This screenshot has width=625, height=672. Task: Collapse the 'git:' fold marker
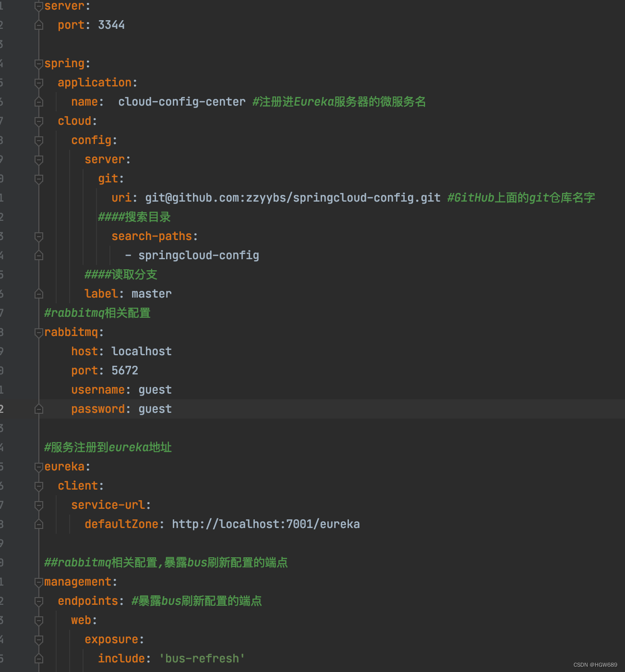pyautogui.click(x=39, y=179)
